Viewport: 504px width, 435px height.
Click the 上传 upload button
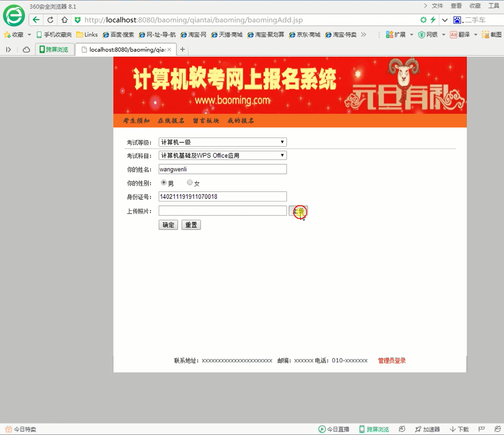pyautogui.click(x=298, y=211)
